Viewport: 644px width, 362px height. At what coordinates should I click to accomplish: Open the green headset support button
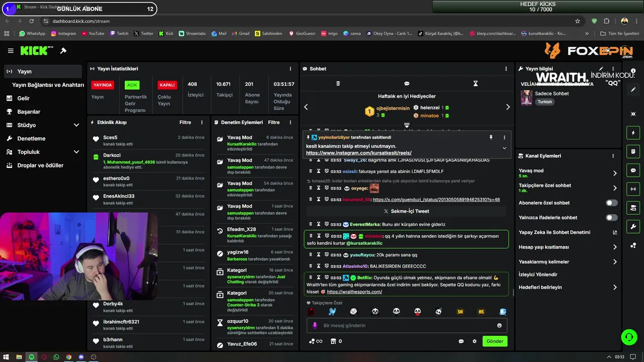629,337
